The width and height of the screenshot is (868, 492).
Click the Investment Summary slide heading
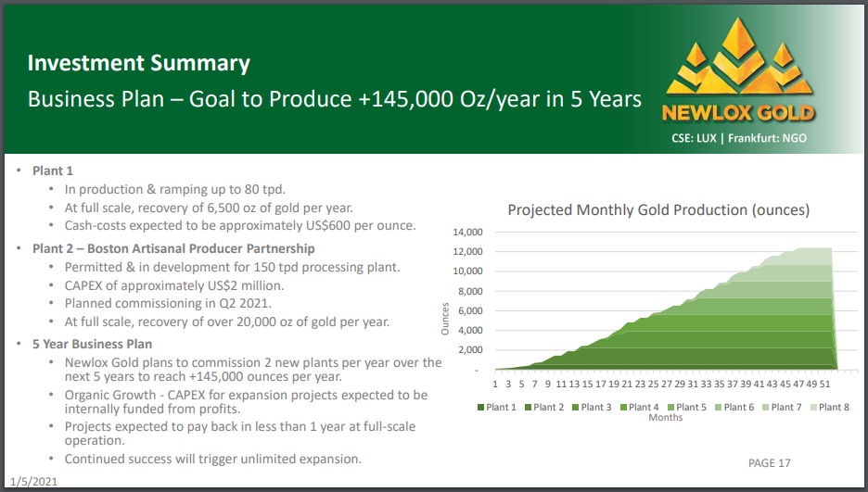coord(138,63)
